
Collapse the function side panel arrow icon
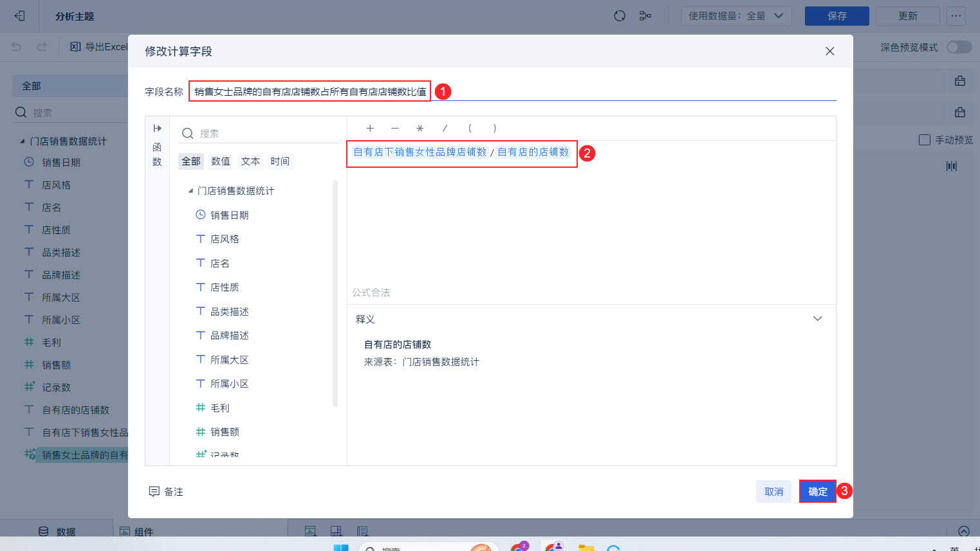[x=157, y=129]
